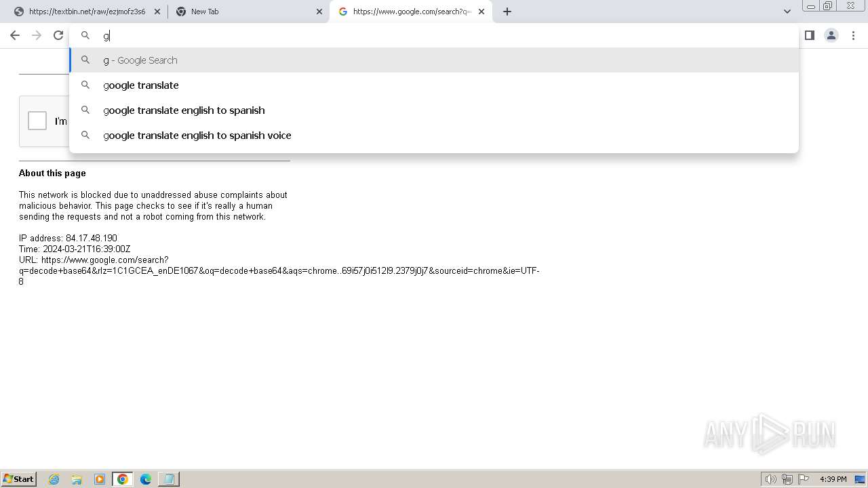Tick the I'm not a robot checkbox
The image size is (868, 488).
[37, 121]
